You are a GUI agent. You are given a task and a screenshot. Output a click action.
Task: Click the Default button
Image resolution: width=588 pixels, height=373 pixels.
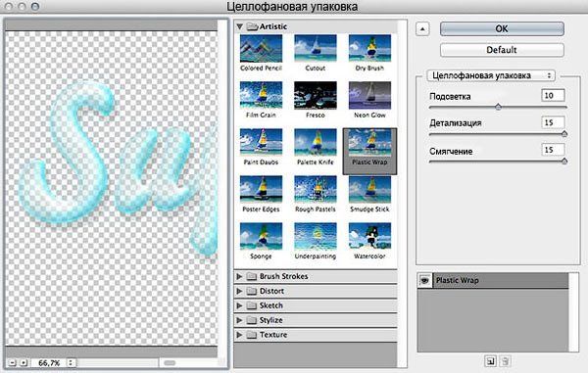point(502,50)
